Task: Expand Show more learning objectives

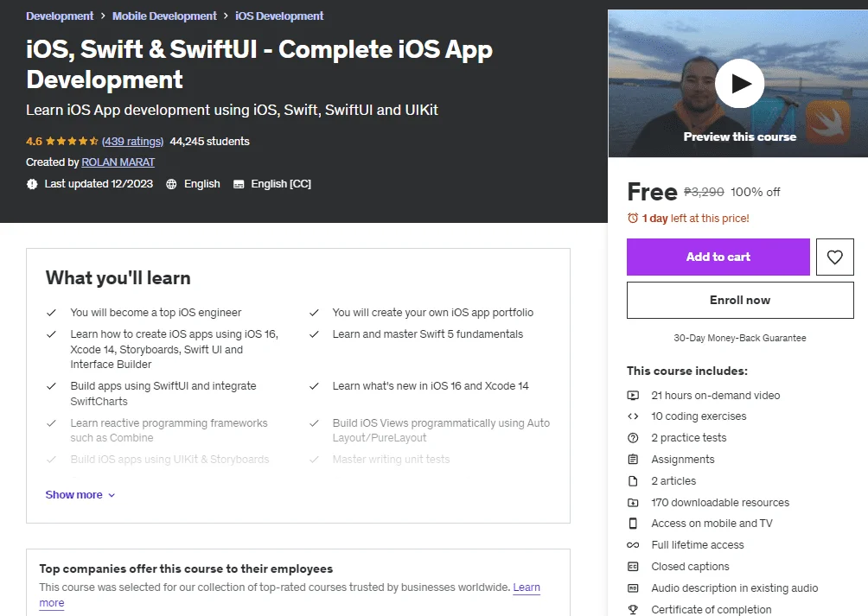Action: (x=80, y=495)
